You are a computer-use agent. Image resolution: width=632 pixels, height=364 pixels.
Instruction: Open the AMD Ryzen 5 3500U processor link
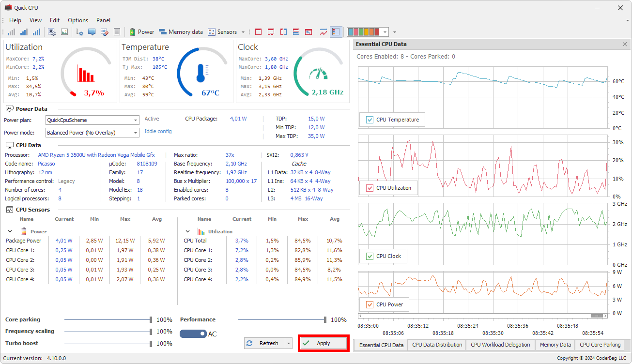[96, 154]
